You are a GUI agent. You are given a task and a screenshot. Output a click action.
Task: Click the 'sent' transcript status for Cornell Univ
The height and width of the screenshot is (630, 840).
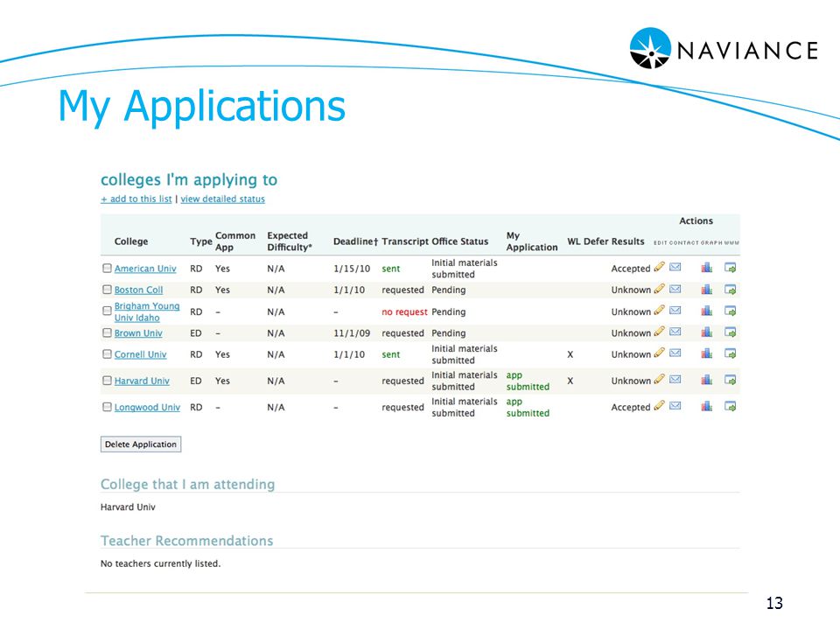pyautogui.click(x=391, y=354)
